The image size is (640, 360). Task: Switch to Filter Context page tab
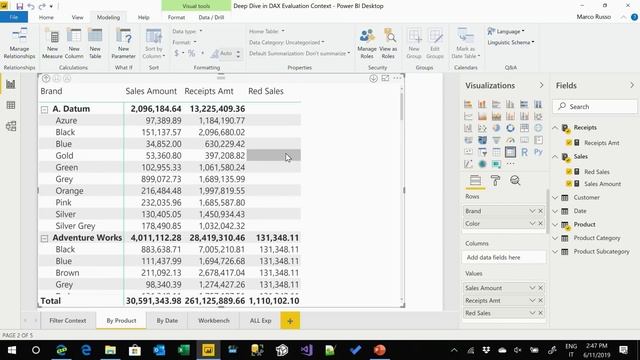(68, 321)
